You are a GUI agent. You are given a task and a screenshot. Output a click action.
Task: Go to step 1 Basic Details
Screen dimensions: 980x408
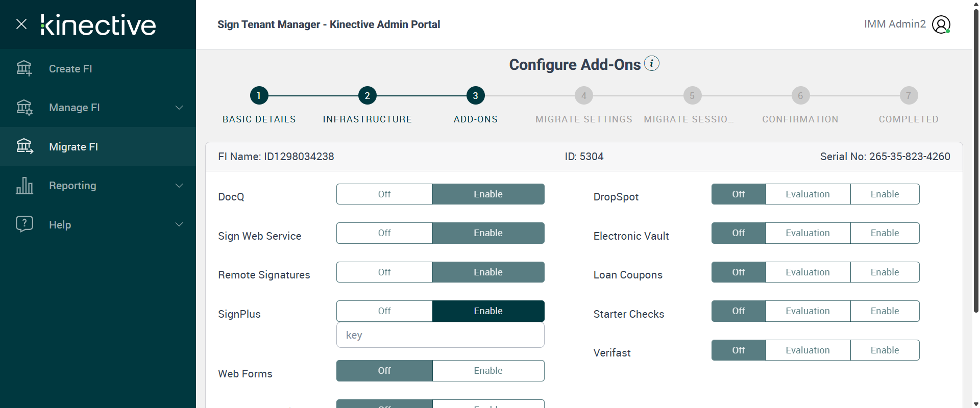click(259, 96)
